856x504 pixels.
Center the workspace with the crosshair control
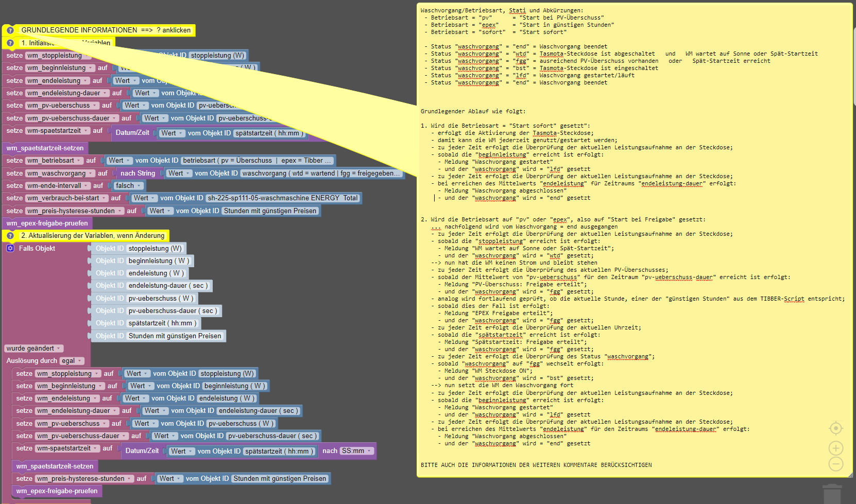coord(836,428)
